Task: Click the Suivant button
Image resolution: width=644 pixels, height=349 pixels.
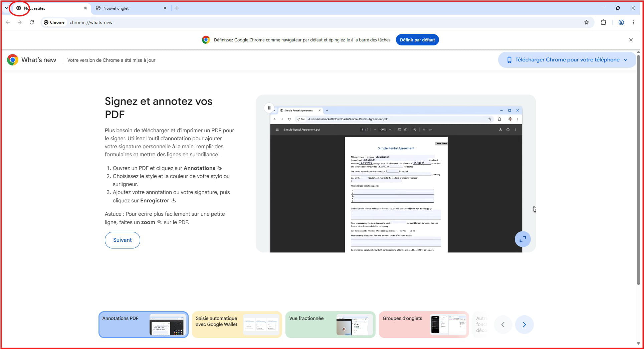Action: [x=123, y=240]
